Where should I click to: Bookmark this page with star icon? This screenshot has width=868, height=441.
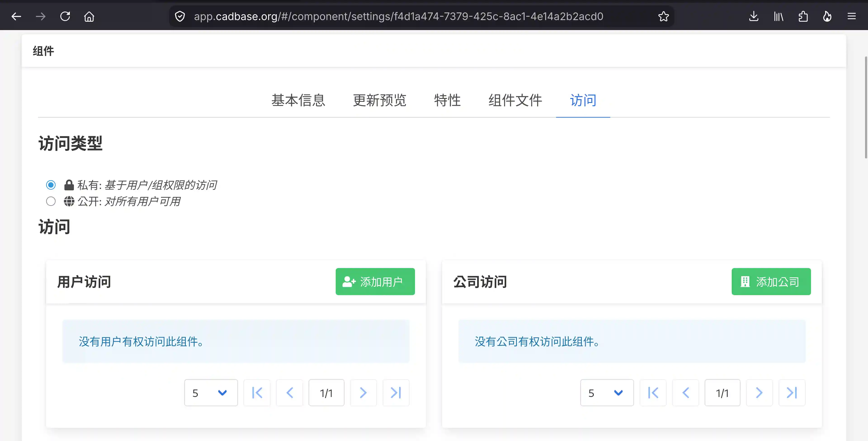point(663,16)
